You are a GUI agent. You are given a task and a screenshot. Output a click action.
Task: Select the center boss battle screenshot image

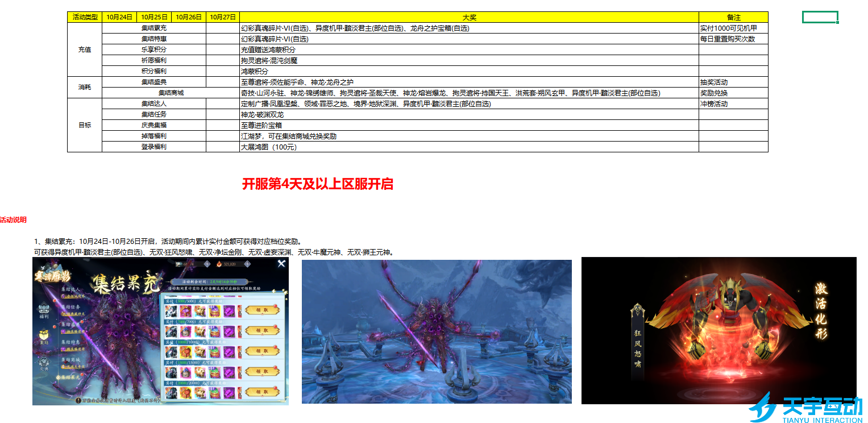click(437, 331)
